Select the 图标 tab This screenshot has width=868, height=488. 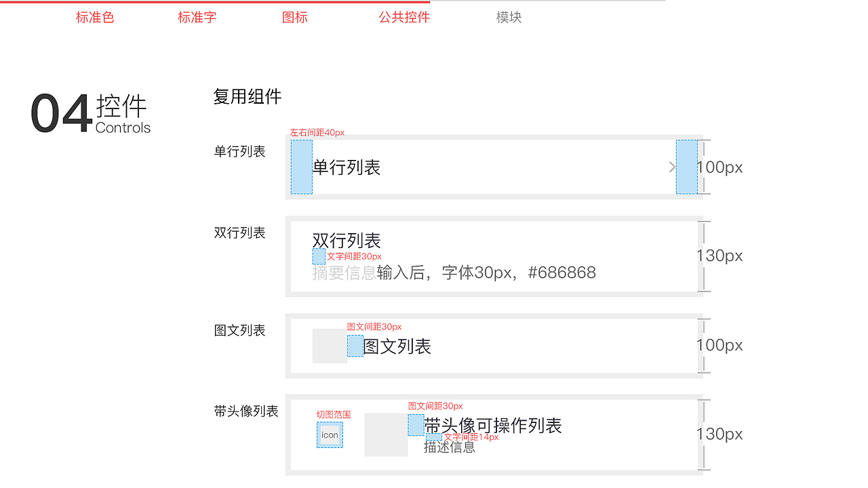[x=294, y=18]
